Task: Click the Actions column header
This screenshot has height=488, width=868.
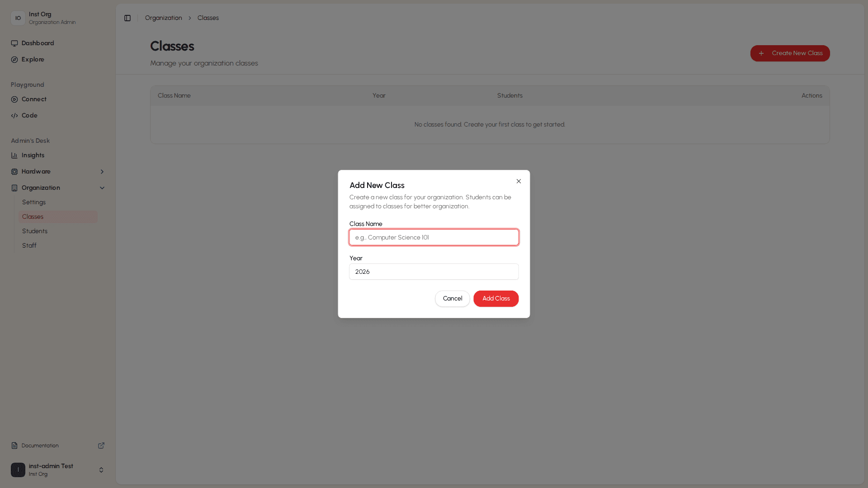Action: click(x=812, y=96)
